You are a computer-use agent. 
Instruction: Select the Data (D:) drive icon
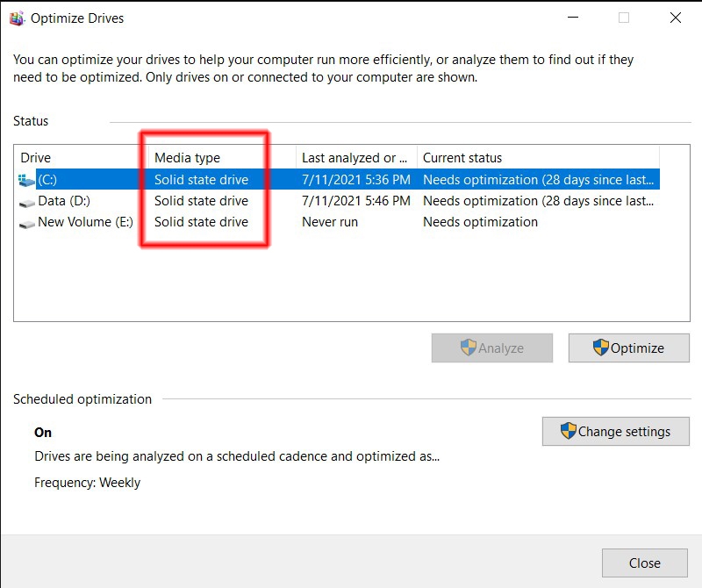click(27, 203)
